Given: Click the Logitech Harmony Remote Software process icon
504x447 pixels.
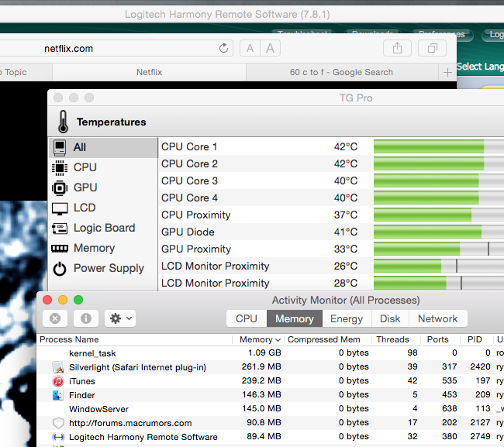Looking at the screenshot, I should (58, 437).
